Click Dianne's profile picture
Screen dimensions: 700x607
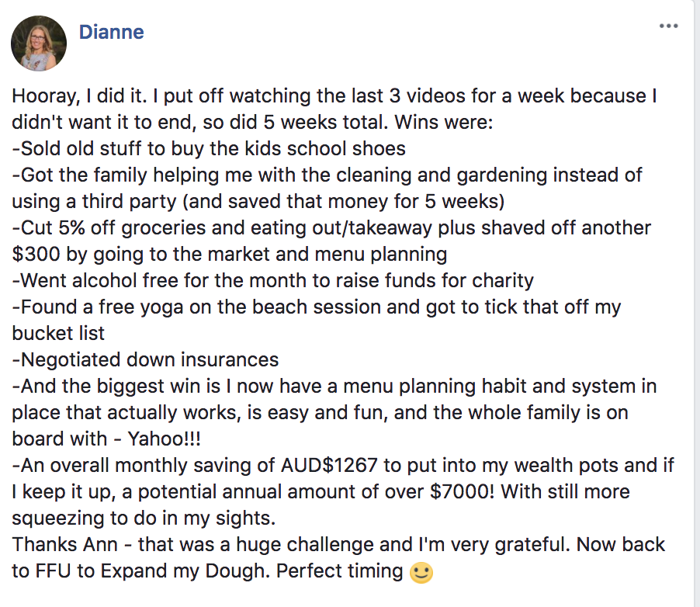[38, 43]
